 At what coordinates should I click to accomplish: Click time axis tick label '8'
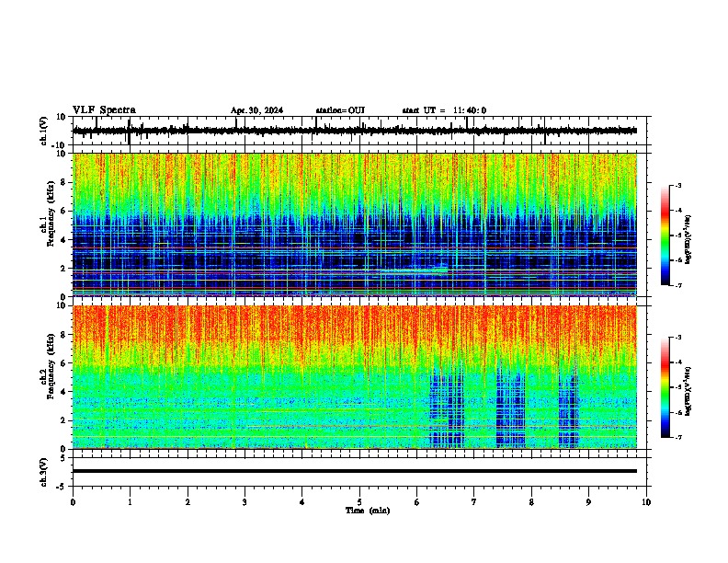point(531,502)
